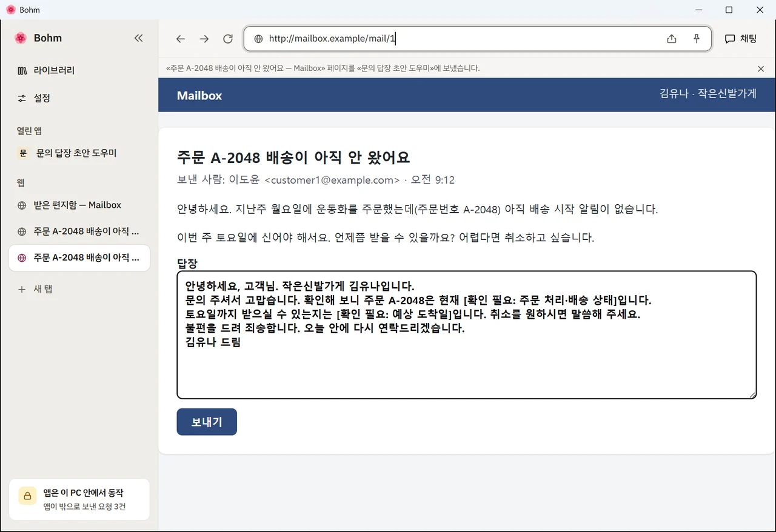Image resolution: width=776 pixels, height=532 pixels.
Task: Click the 김유나 · 작은신발가게 account label
Action: pos(708,93)
